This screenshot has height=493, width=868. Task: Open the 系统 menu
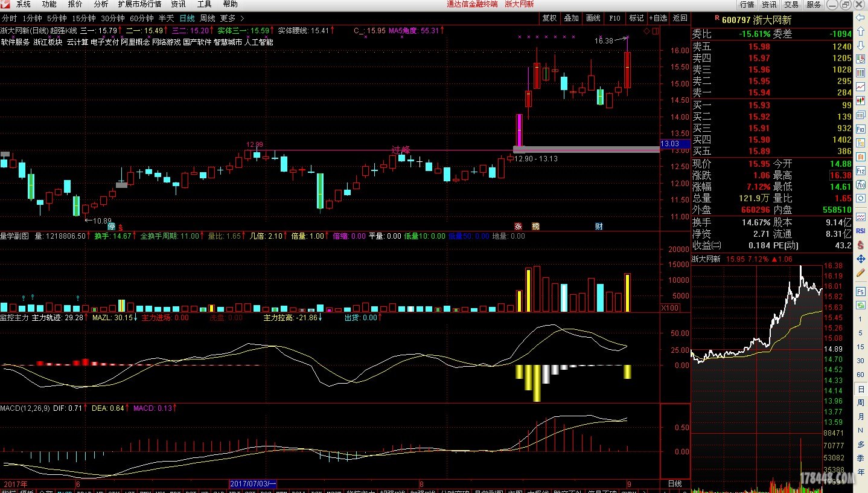click(x=24, y=4)
